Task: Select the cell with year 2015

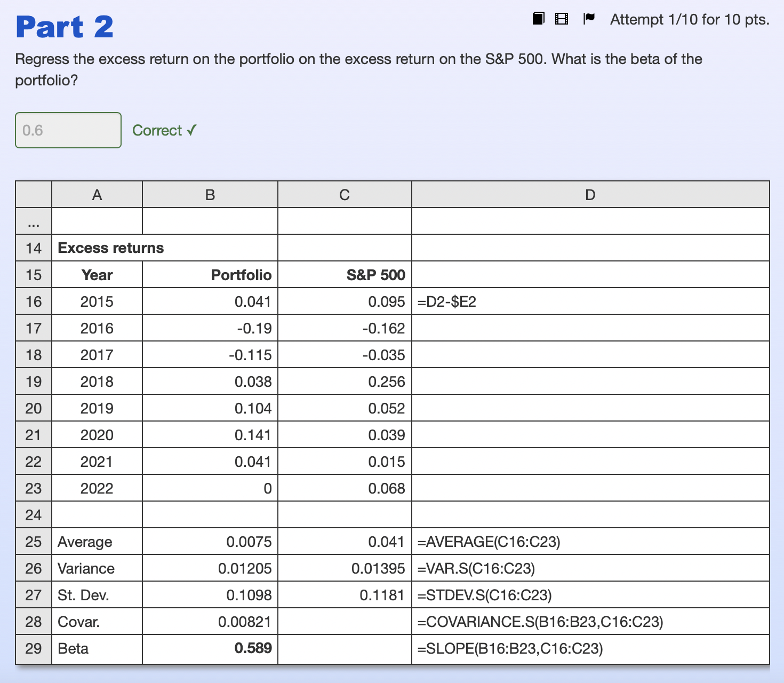Action: (x=97, y=301)
